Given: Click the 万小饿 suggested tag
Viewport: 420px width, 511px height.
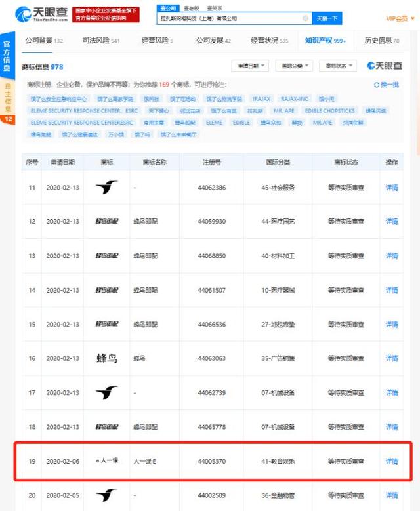Looking at the screenshot, I should [116, 134].
